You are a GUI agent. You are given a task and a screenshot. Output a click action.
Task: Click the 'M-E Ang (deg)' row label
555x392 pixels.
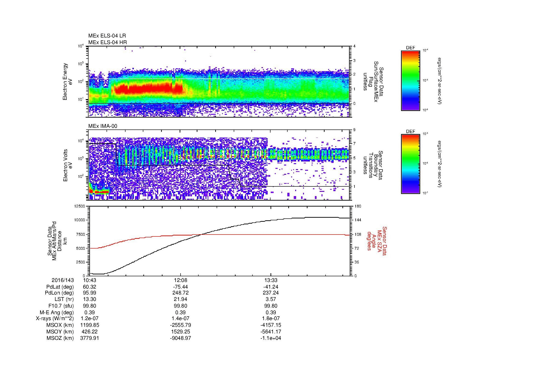tap(57, 312)
